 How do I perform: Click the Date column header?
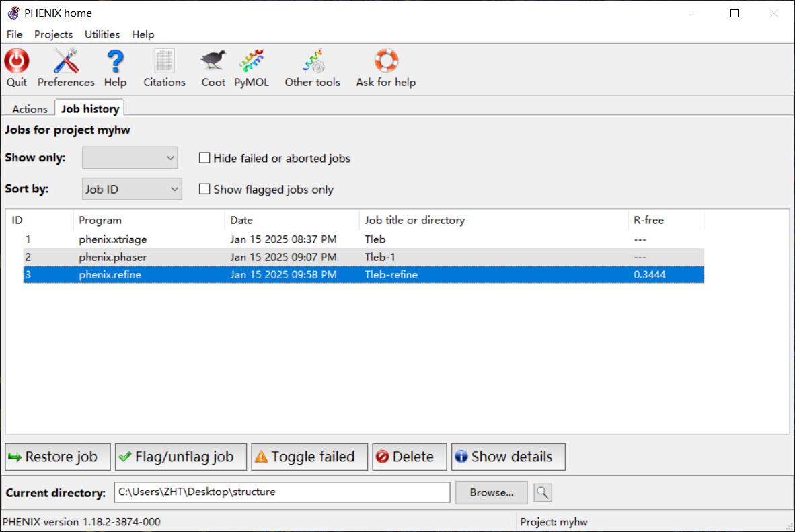point(292,220)
